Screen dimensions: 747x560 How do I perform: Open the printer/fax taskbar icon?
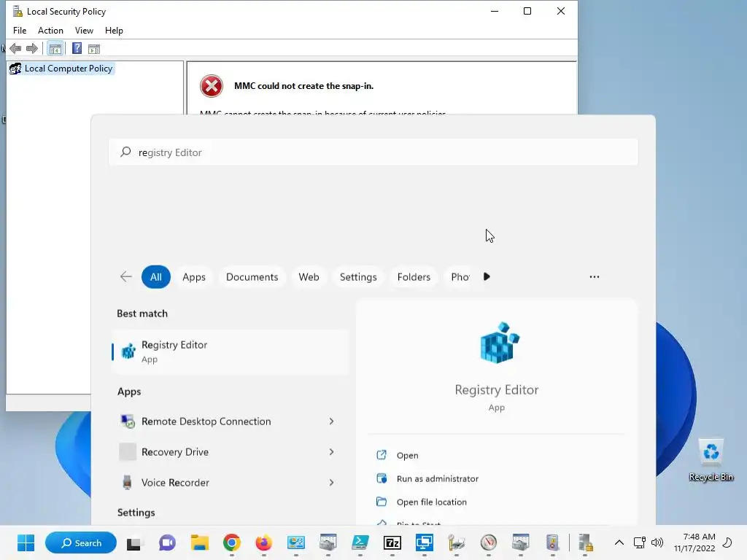(x=457, y=542)
